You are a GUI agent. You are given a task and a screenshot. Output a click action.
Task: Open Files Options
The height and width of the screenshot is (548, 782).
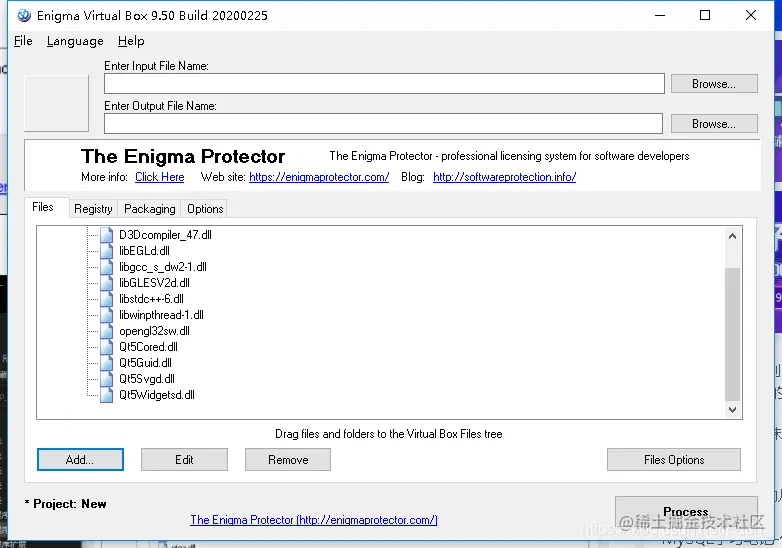pos(674,460)
